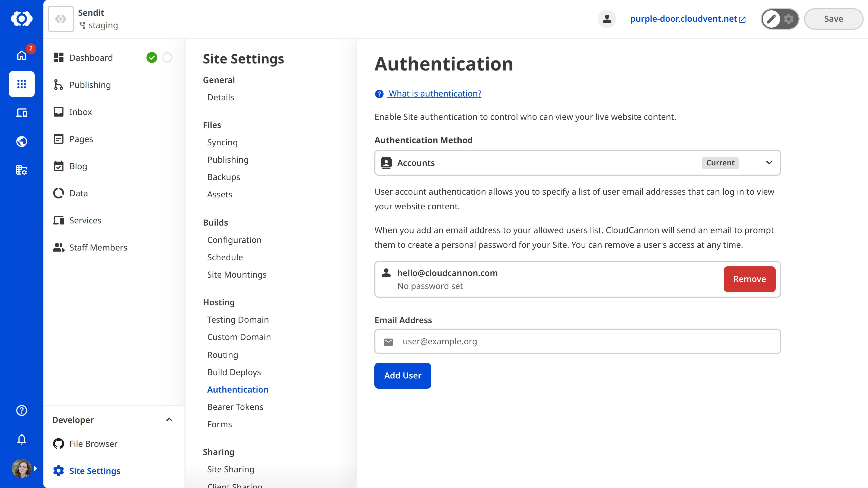Click the Publishing branch icon

coord(59,85)
